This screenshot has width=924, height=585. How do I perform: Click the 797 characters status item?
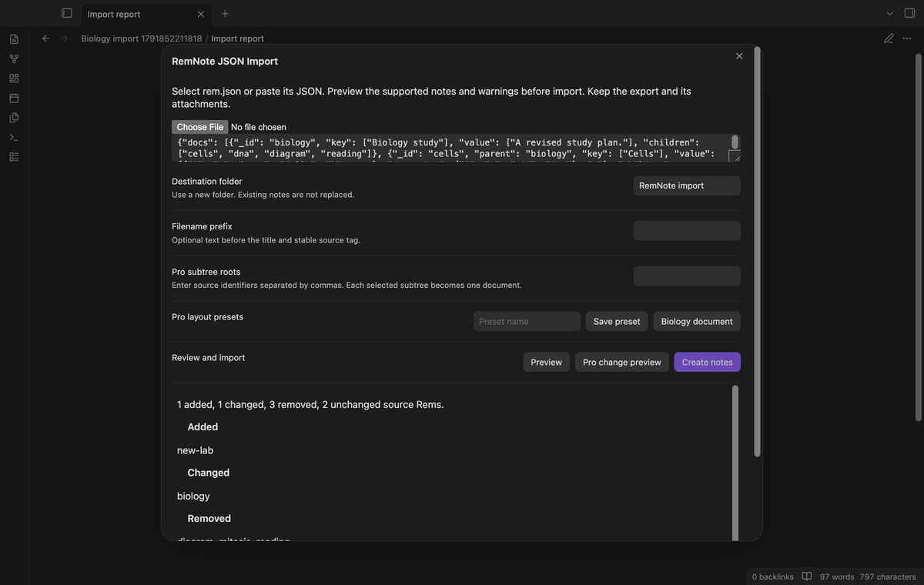[x=888, y=577]
